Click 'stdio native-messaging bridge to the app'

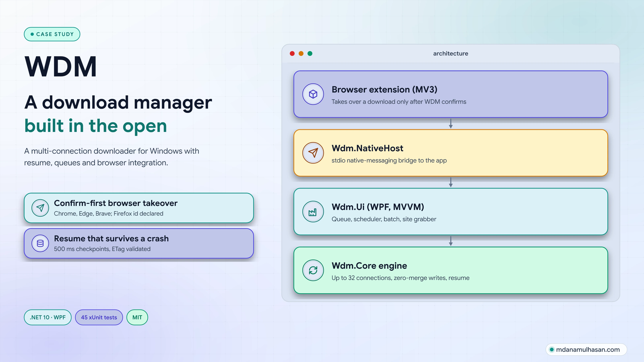coord(389,160)
